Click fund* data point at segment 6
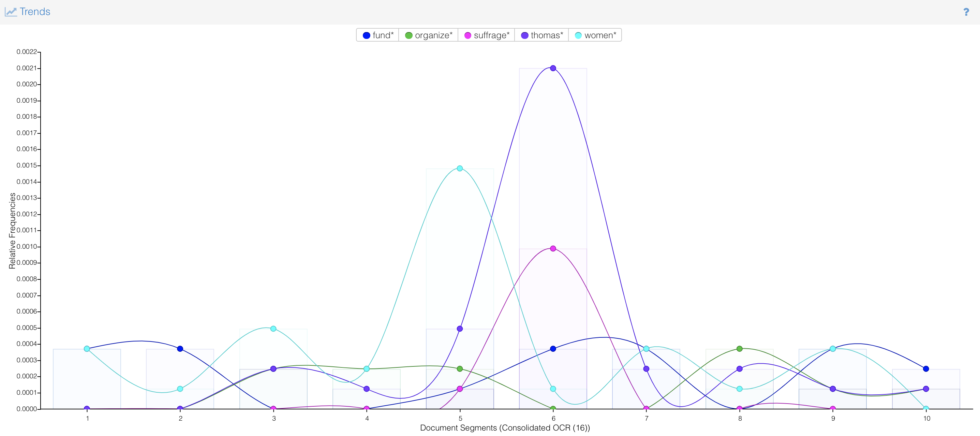This screenshot has height=436, width=980. click(x=553, y=349)
